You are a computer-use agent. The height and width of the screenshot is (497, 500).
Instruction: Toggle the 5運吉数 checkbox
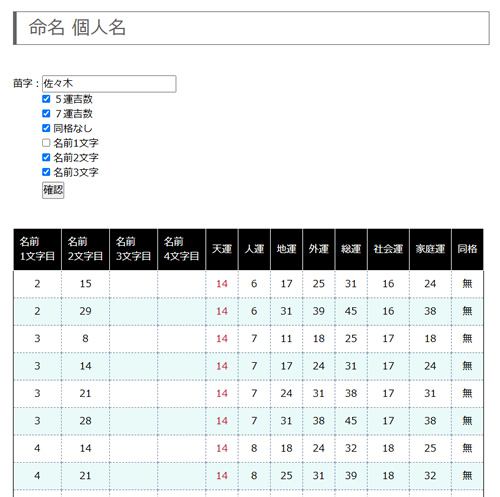point(46,99)
